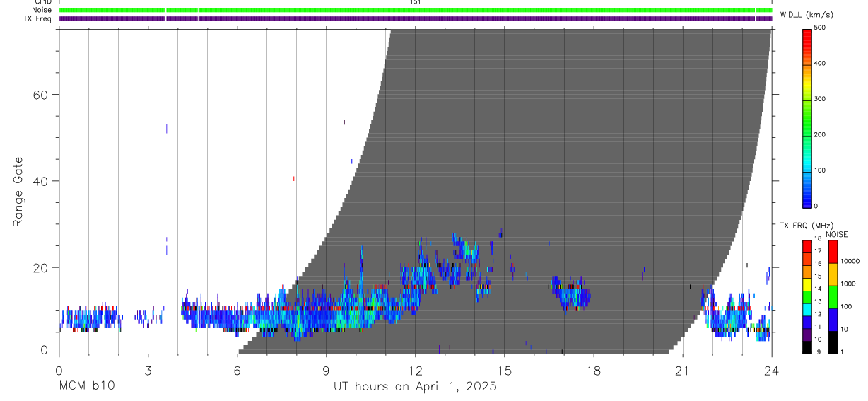Viewport: 868px width, 401px height.
Task: Click the '3' hour tick label
Action: [x=148, y=370]
